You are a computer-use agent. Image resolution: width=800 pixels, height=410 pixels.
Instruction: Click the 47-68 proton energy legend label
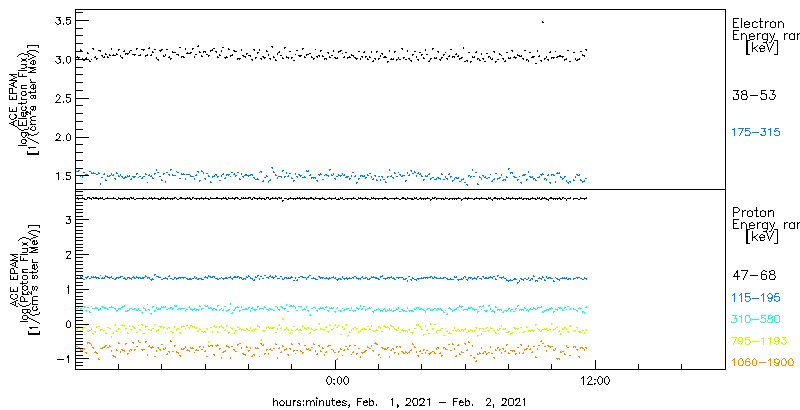tap(754, 276)
